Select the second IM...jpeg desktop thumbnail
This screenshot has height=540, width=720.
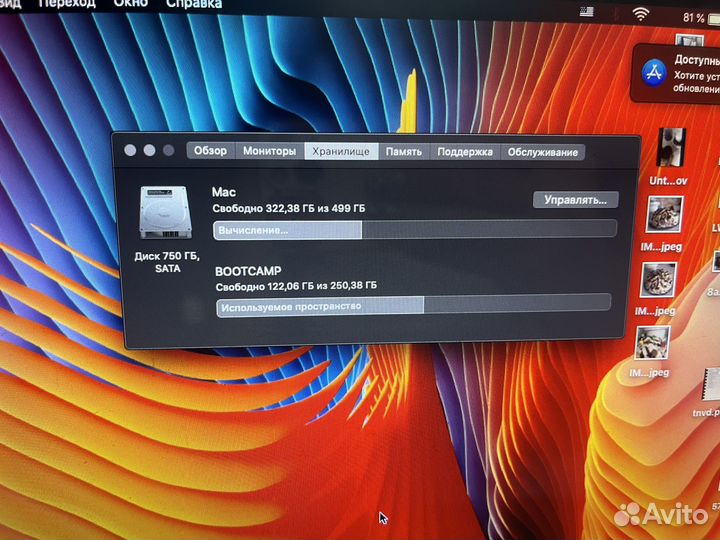coord(658,280)
